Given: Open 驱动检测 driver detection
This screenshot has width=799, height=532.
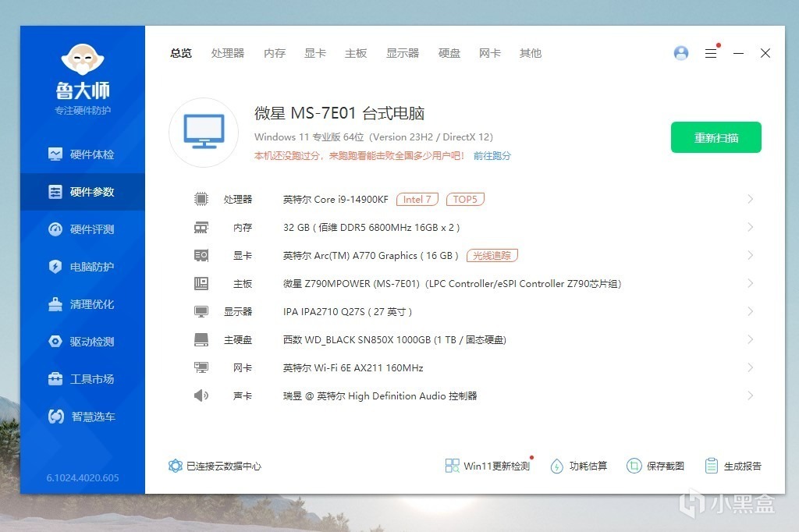Looking at the screenshot, I should tap(81, 342).
